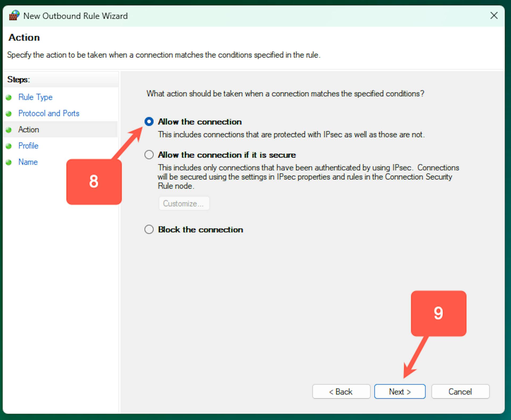511x420 pixels.
Task: Jump to the Profile step
Action: 28,146
